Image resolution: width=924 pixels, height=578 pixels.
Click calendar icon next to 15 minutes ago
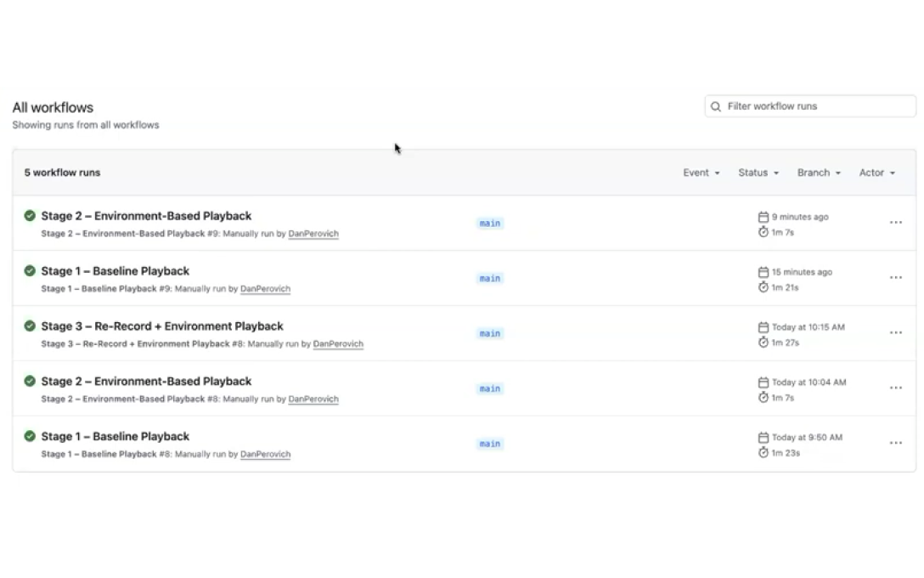tap(763, 272)
